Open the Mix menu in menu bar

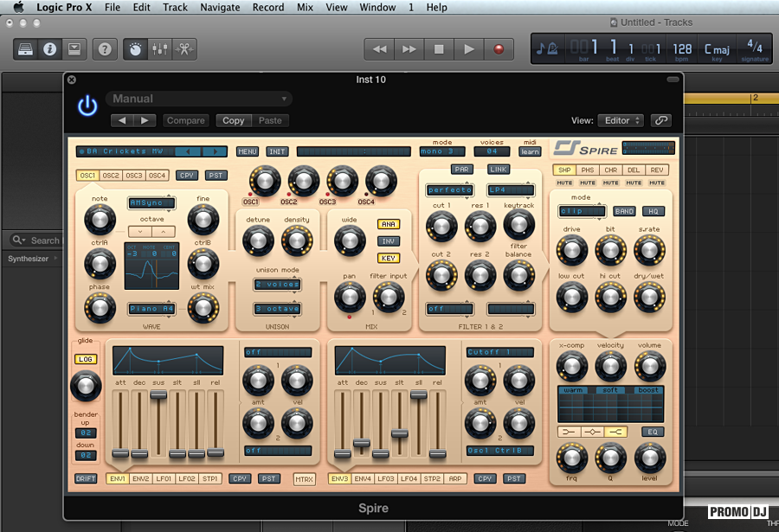tap(305, 7)
